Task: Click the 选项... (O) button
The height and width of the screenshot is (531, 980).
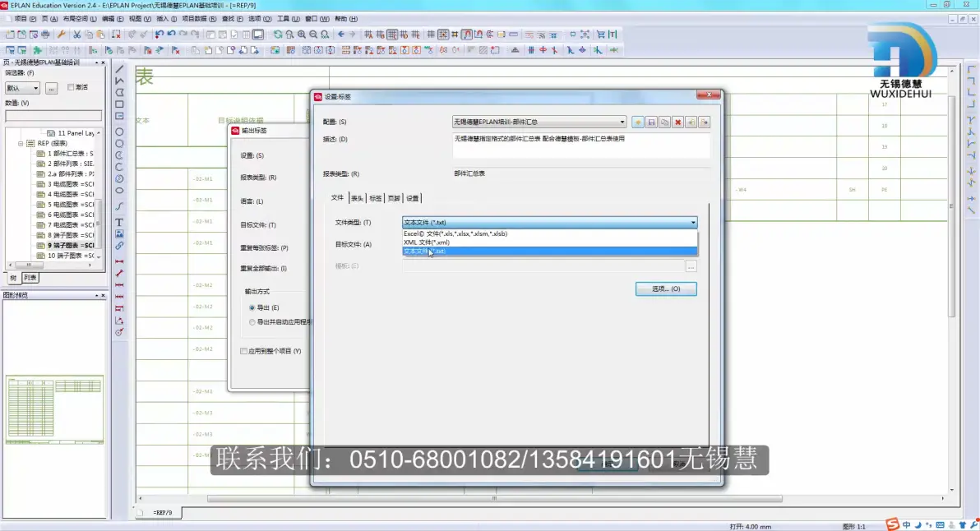Action: (x=666, y=289)
